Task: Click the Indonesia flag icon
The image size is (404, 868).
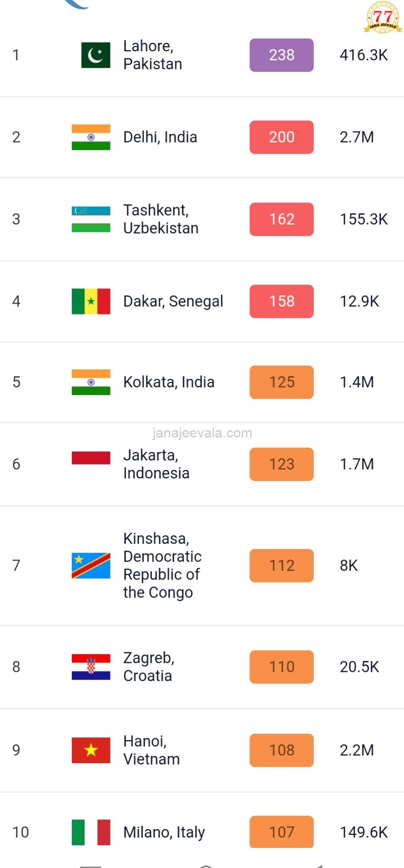Action: tap(91, 458)
